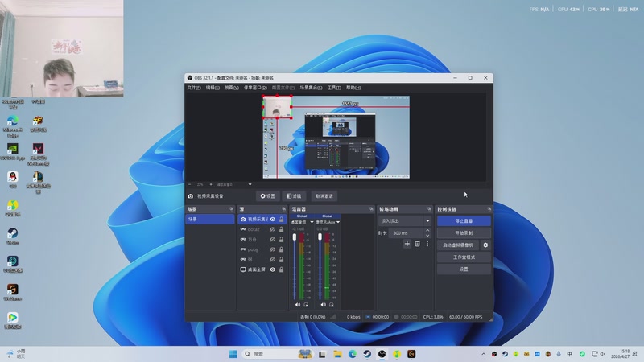Mute the desktop audio speaker icon
This screenshot has width=644, height=362.
click(x=297, y=305)
